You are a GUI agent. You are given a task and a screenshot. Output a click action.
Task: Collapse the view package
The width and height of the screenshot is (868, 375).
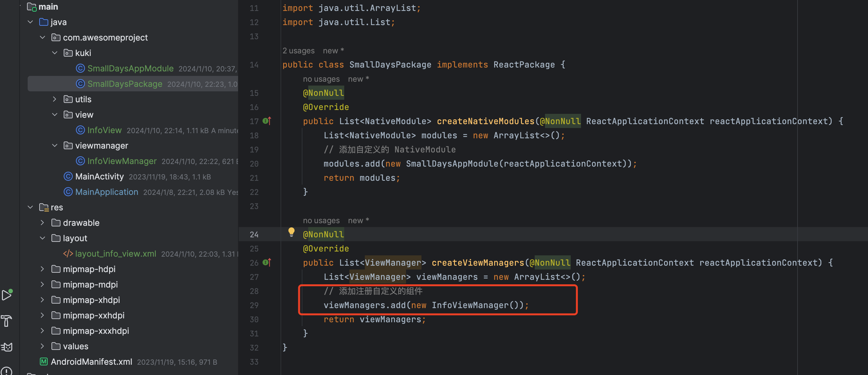[x=55, y=114]
